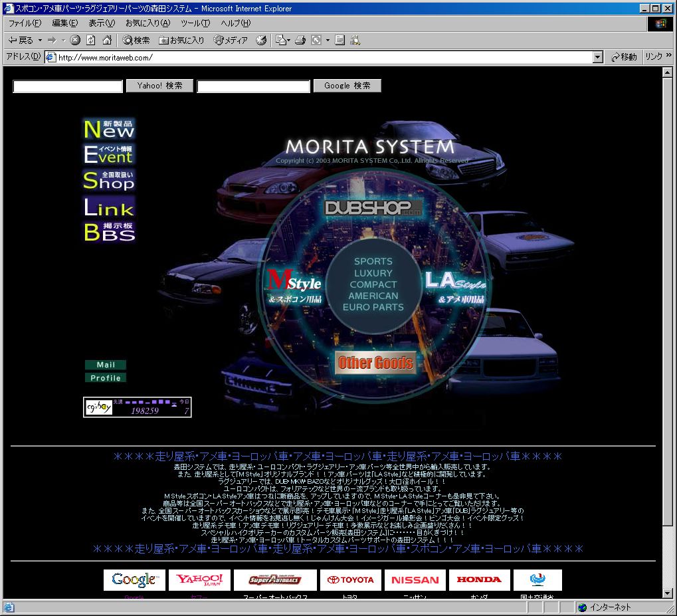Click the Yahoo! search text field
Screen dimensions: 677x616
68,86
